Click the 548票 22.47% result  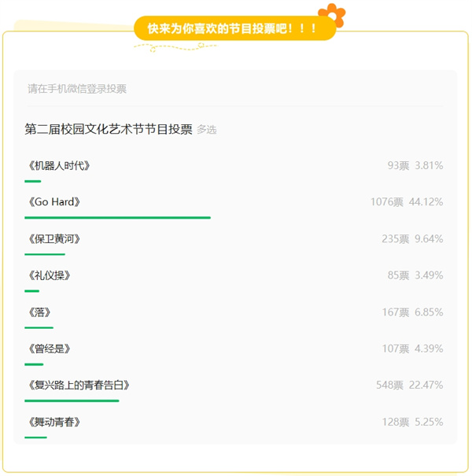pos(410,385)
